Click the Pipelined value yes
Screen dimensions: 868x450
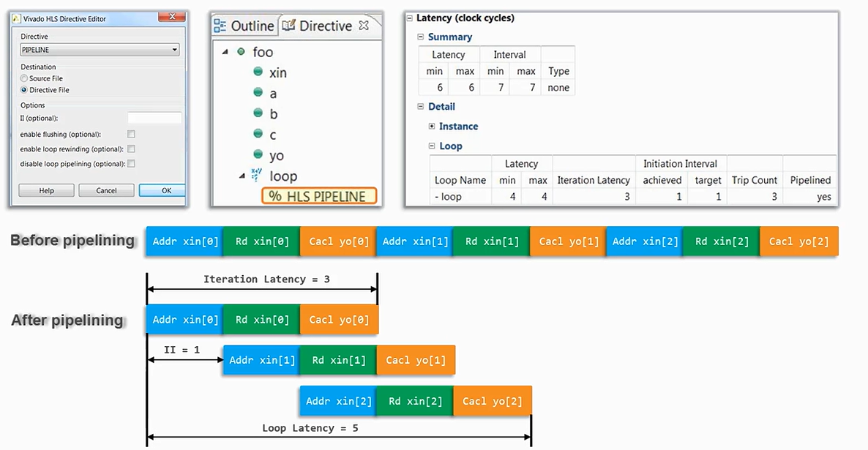coord(823,197)
